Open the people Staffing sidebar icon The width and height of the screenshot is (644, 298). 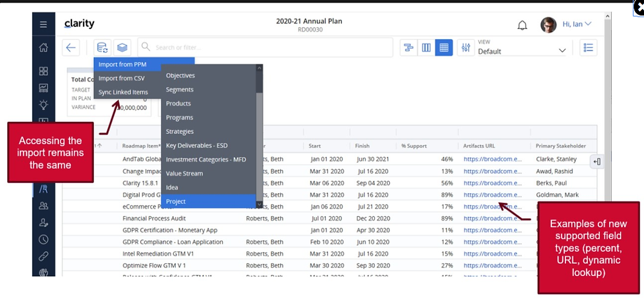(43, 206)
